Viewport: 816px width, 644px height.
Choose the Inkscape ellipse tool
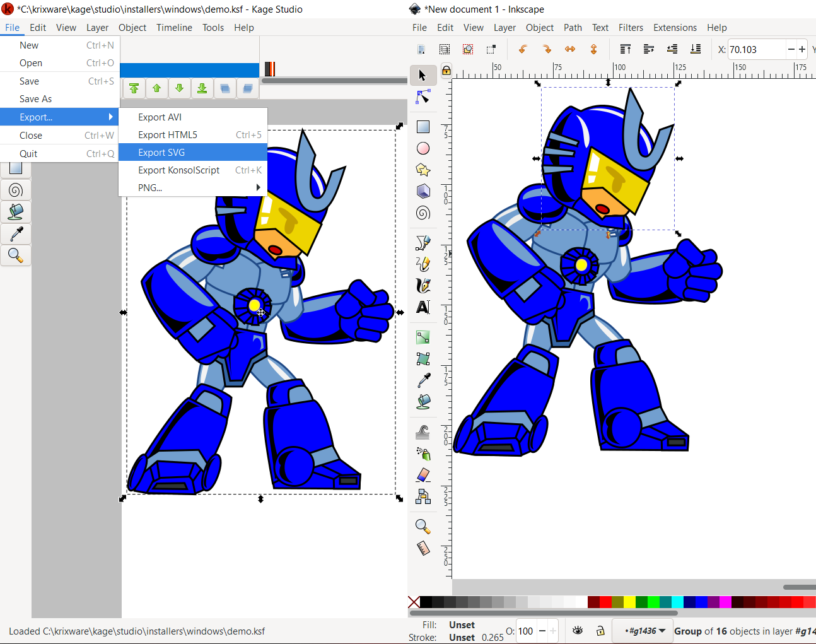[423, 148]
